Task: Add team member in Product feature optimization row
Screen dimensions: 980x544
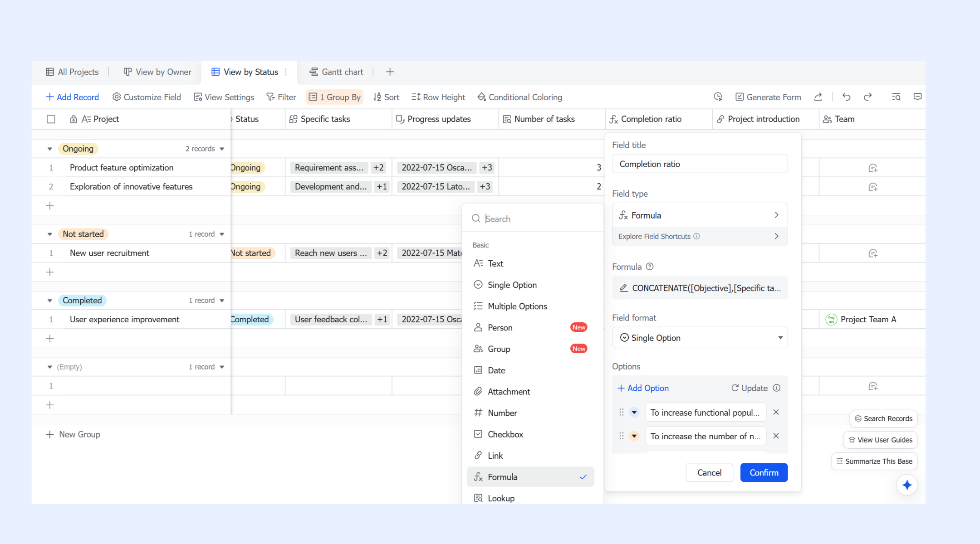Action: (x=872, y=168)
